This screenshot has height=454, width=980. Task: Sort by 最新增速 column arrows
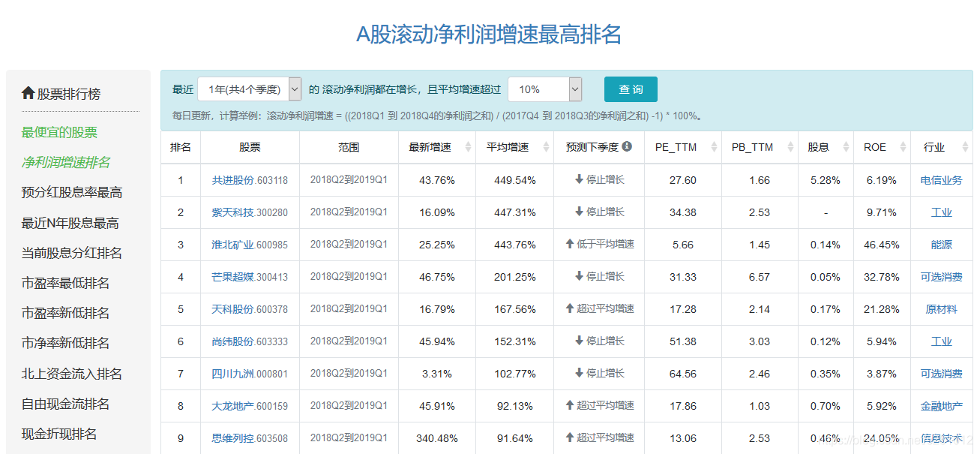(x=469, y=147)
